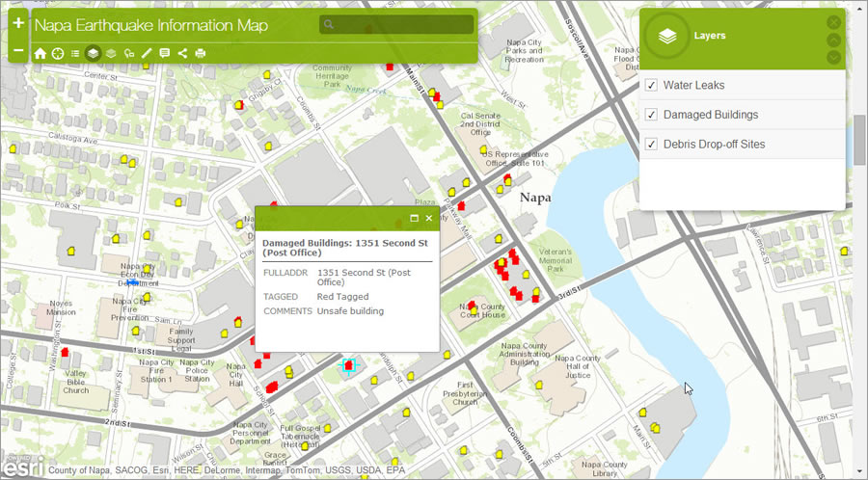Select the pencil draw tool

coord(147,53)
